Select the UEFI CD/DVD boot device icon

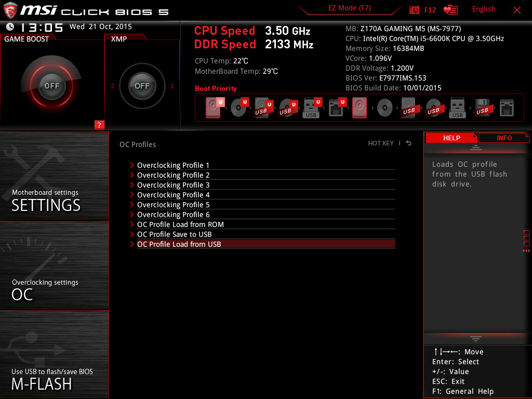coord(240,108)
